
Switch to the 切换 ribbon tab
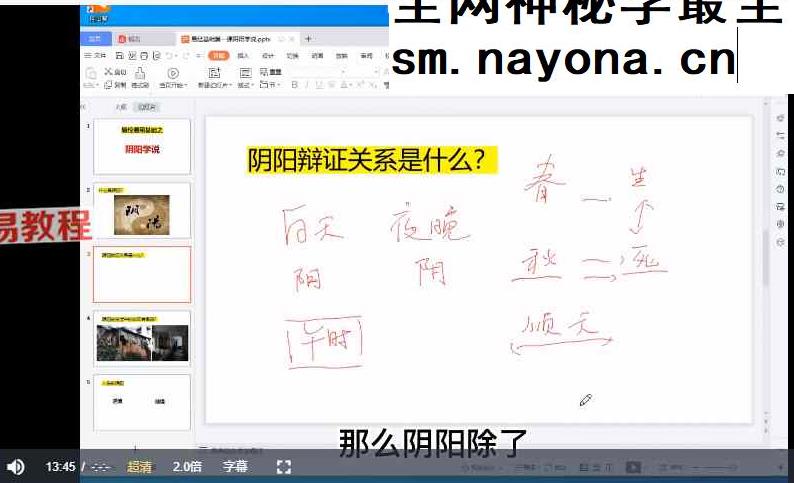(293, 55)
